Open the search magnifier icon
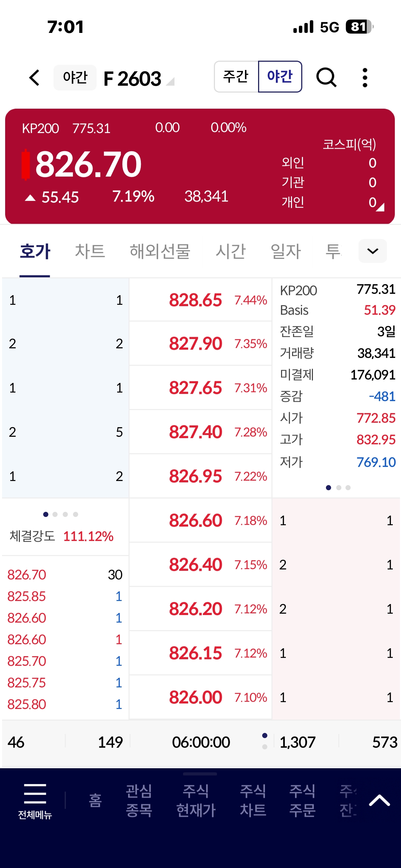401x868 pixels. coord(326,77)
